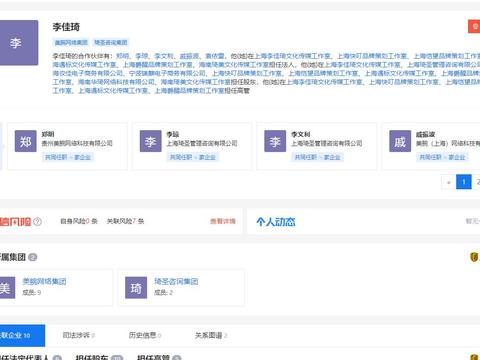
Task: Click 共同任职 tag on the 戚 card
Action: pos(442,157)
